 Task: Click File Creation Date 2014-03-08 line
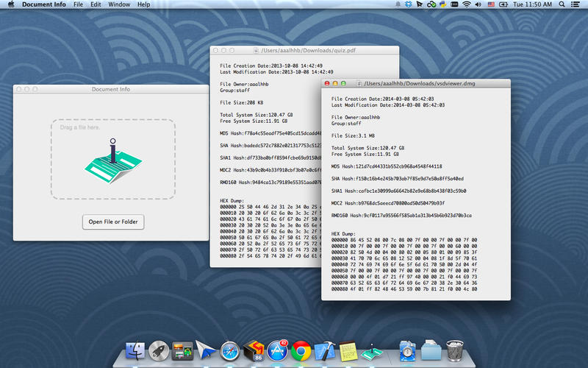click(x=382, y=99)
